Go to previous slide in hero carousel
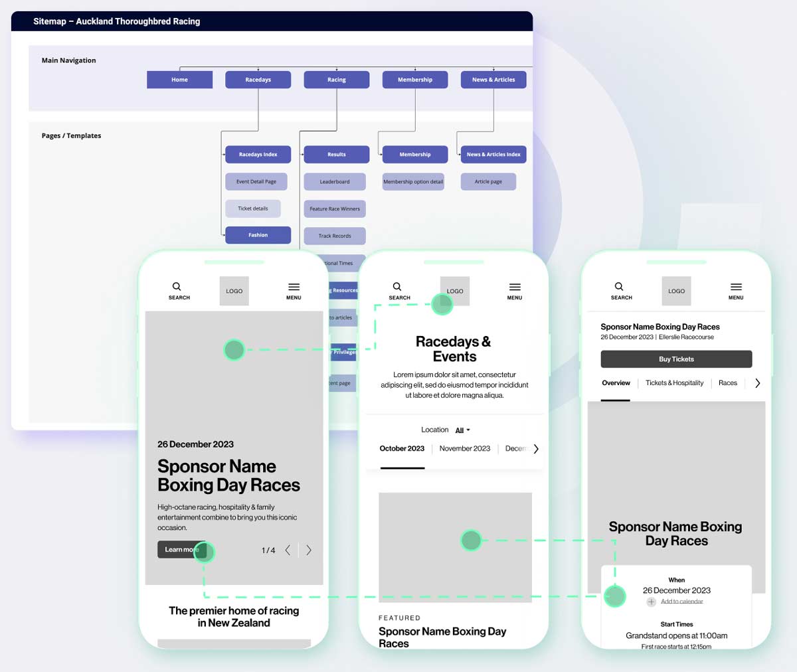Image resolution: width=797 pixels, height=672 pixels. [288, 550]
